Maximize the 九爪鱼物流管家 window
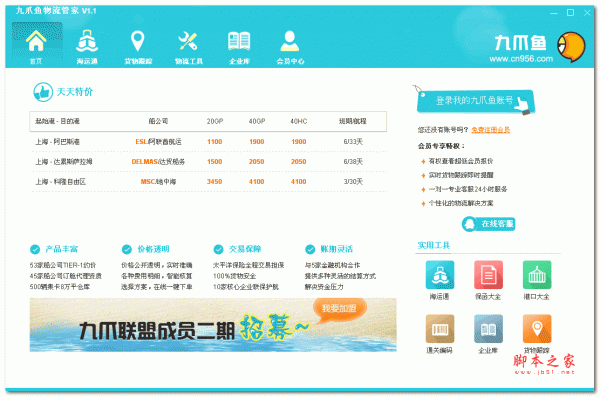This screenshot has width=600, height=397. pyautogui.click(x=570, y=13)
